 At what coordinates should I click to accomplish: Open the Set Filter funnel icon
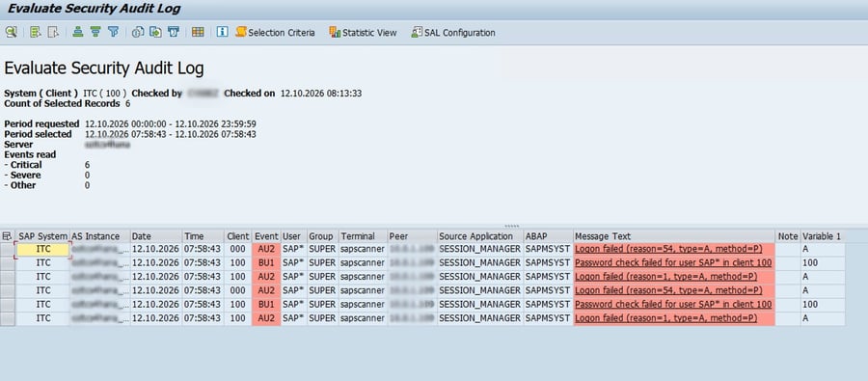pos(114,32)
